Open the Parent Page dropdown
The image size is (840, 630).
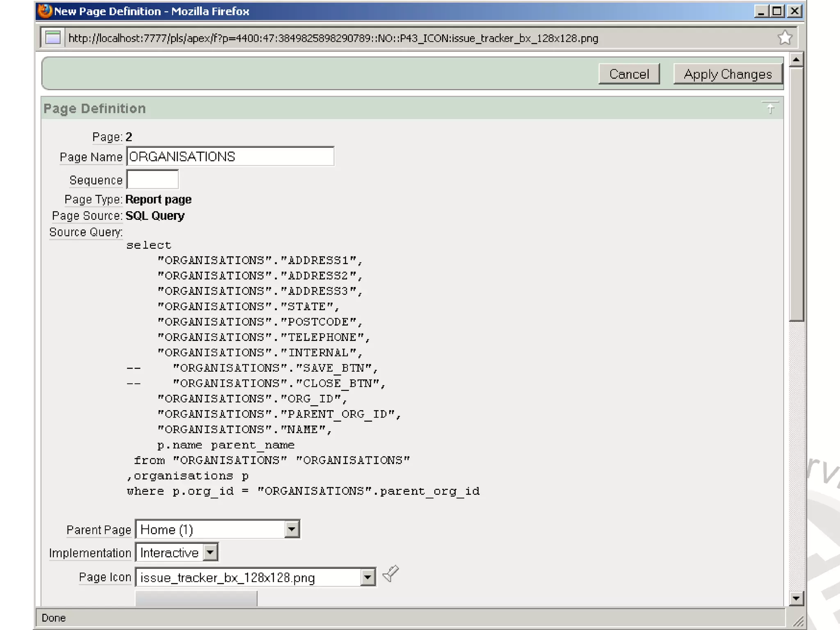pos(291,529)
